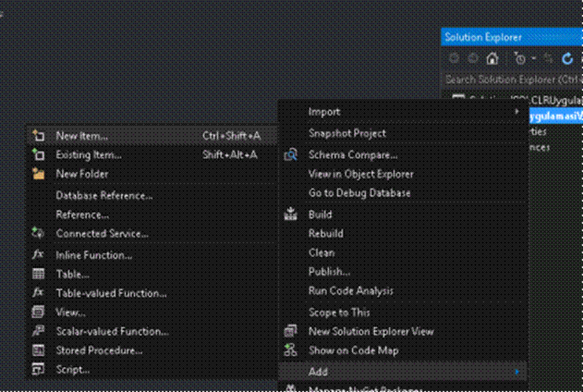Select Rebuild from the context menu
Image resolution: width=583 pixels, height=392 pixels.
click(x=325, y=233)
